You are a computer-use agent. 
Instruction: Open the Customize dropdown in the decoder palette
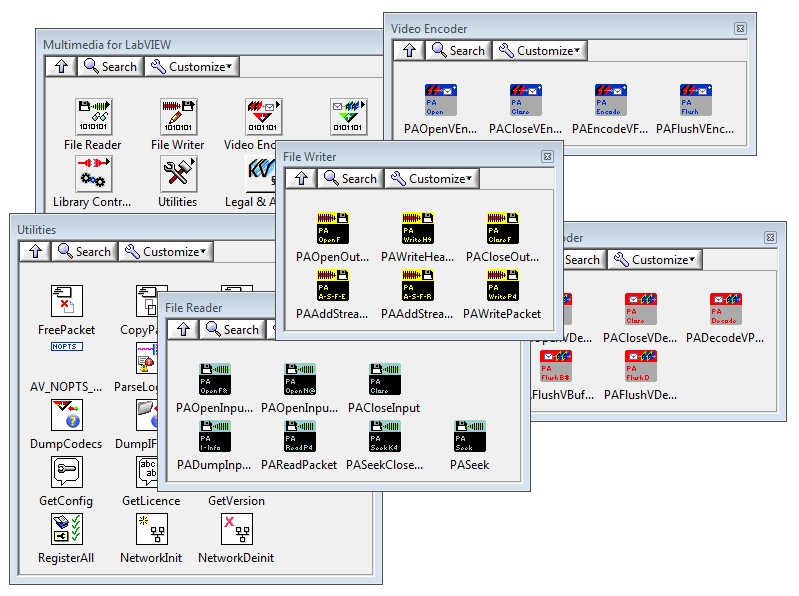coord(655,260)
